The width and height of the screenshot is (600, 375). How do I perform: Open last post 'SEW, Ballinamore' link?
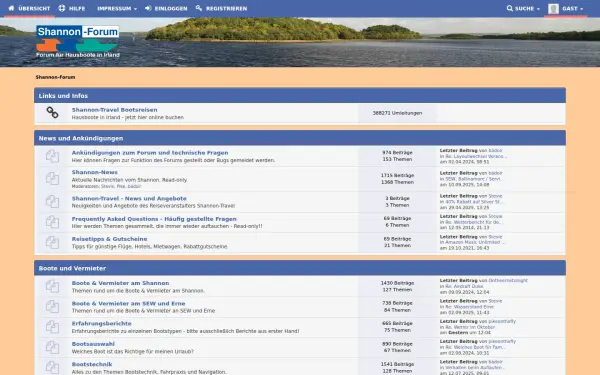point(473,179)
